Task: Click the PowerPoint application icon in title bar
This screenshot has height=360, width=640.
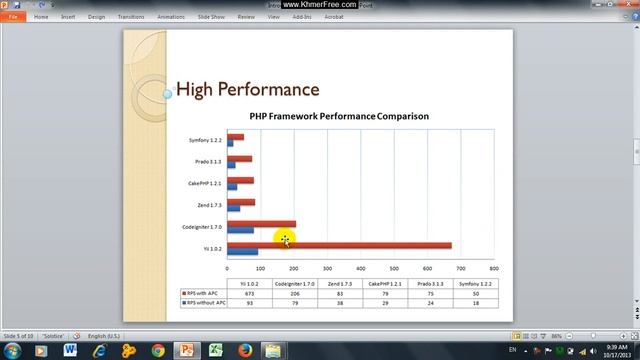Action: [4, 5]
